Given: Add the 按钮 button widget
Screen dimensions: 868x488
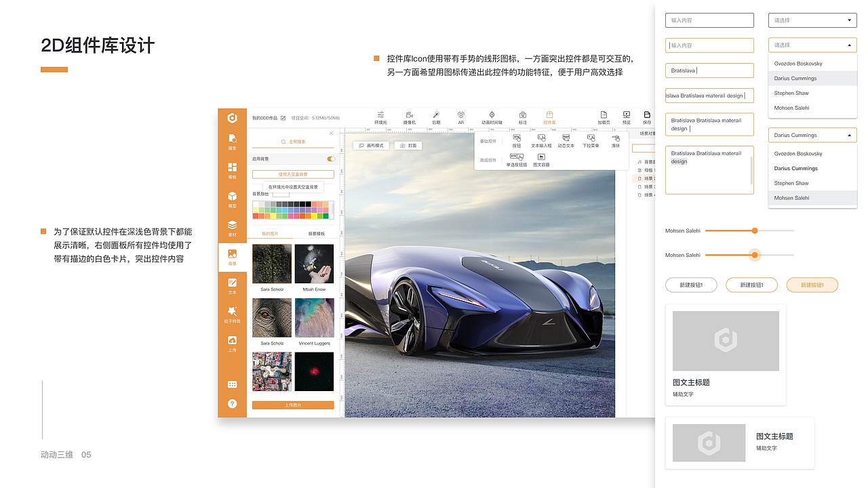Looking at the screenshot, I should (x=517, y=141).
